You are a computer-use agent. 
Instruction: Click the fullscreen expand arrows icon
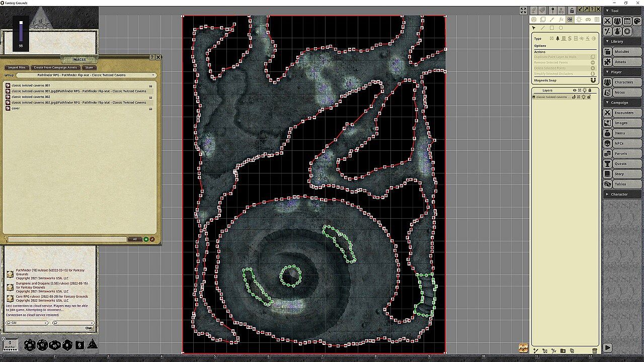click(x=523, y=10)
